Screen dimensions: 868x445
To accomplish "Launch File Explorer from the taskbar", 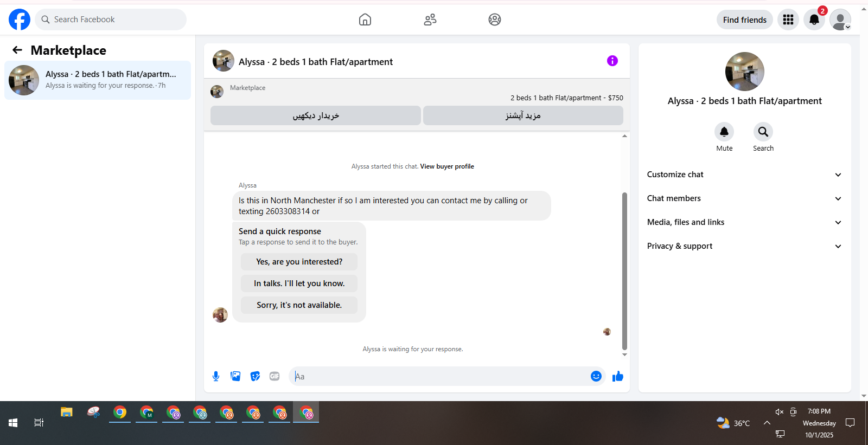I will click(x=67, y=412).
